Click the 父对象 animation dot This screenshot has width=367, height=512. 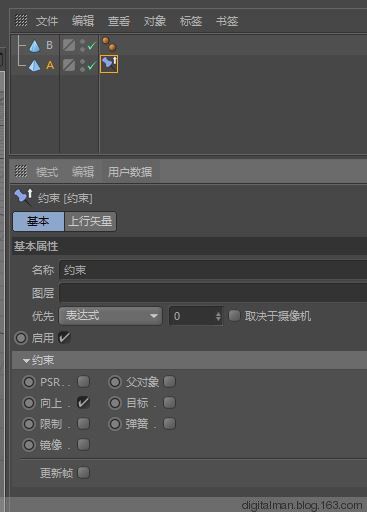coord(115,382)
